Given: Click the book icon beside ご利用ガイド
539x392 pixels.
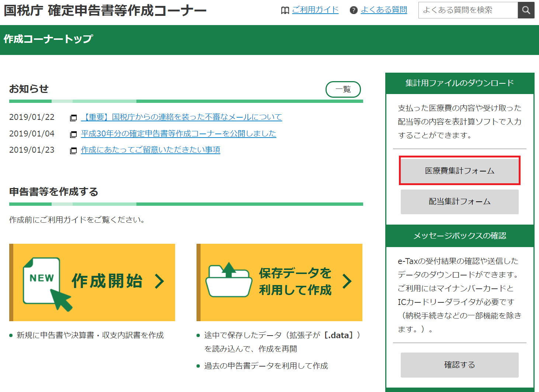Looking at the screenshot, I should [285, 10].
